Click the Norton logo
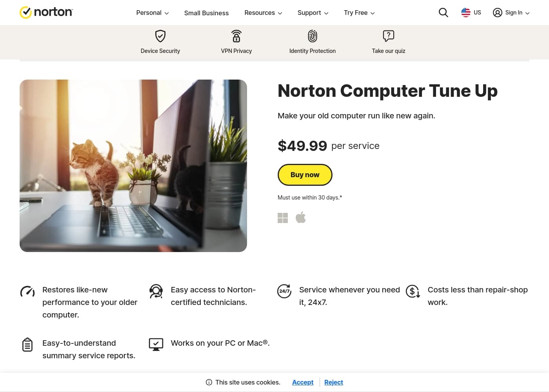The height and width of the screenshot is (392, 549). [x=46, y=12]
